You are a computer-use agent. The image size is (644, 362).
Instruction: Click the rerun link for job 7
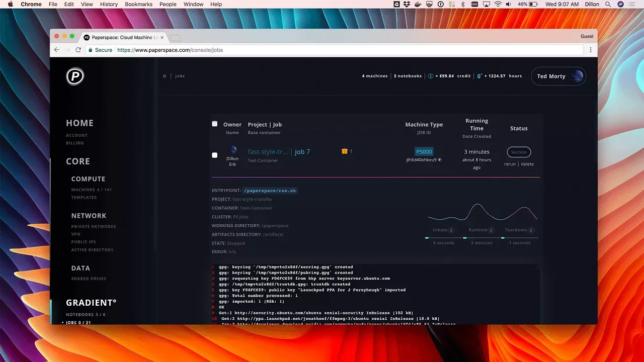pyautogui.click(x=510, y=164)
